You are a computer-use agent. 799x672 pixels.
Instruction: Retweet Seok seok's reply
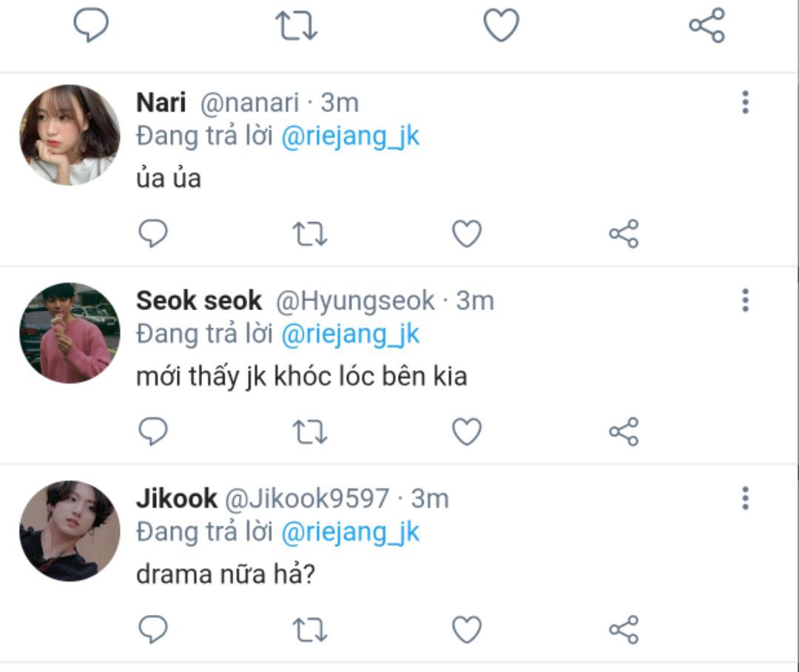click(x=310, y=431)
